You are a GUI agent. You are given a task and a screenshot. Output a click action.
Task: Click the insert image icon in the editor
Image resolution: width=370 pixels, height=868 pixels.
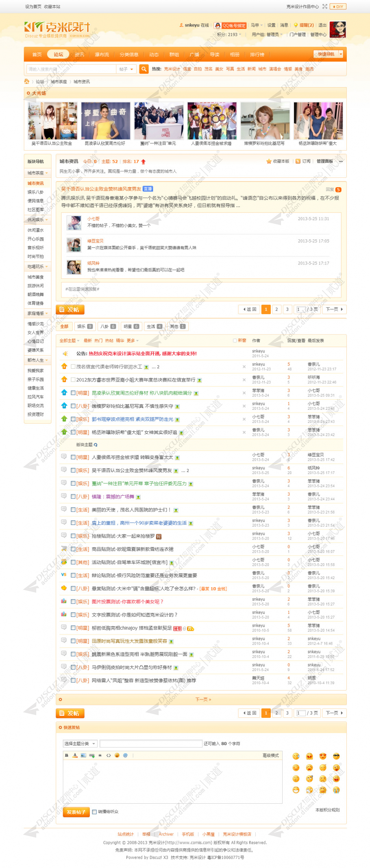83,755
